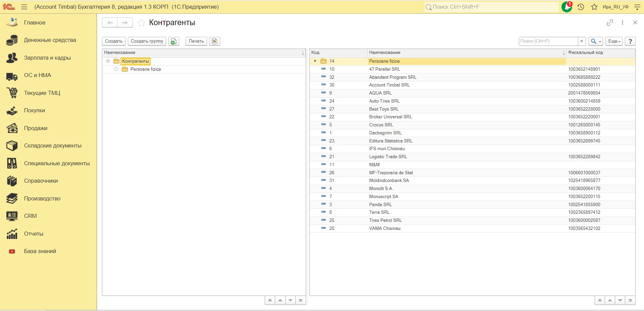Open База знаний section
Viewport: 644px width, 311px height.
[x=40, y=251]
